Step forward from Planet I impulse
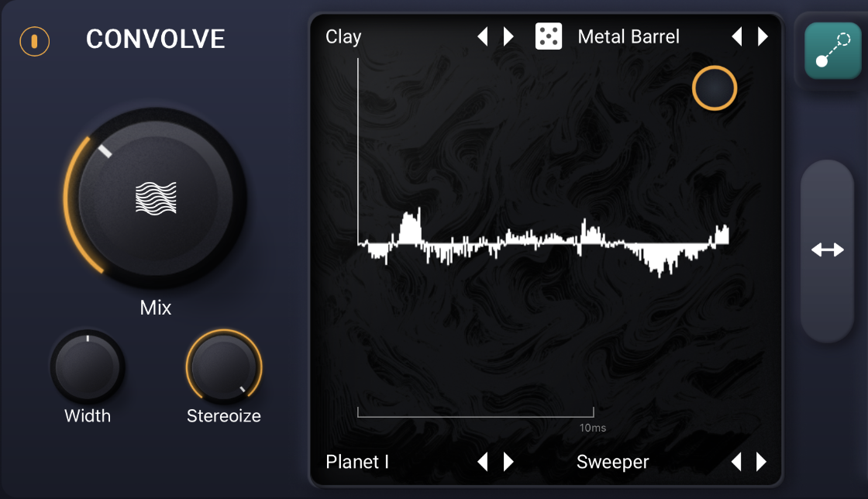 508,461
